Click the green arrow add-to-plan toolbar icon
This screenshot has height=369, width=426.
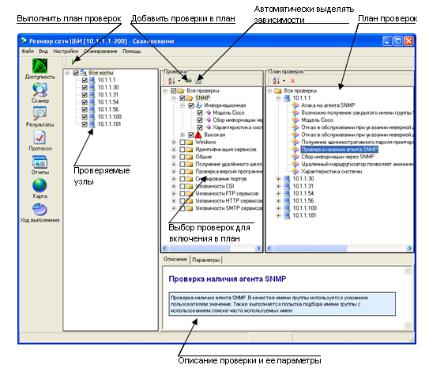tap(189, 80)
